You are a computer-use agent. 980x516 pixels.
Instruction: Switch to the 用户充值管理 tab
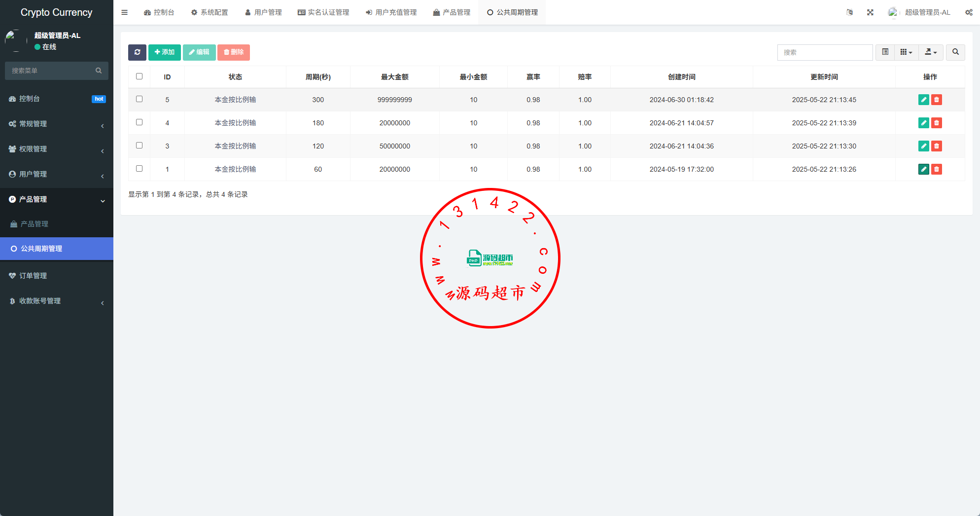(x=391, y=12)
